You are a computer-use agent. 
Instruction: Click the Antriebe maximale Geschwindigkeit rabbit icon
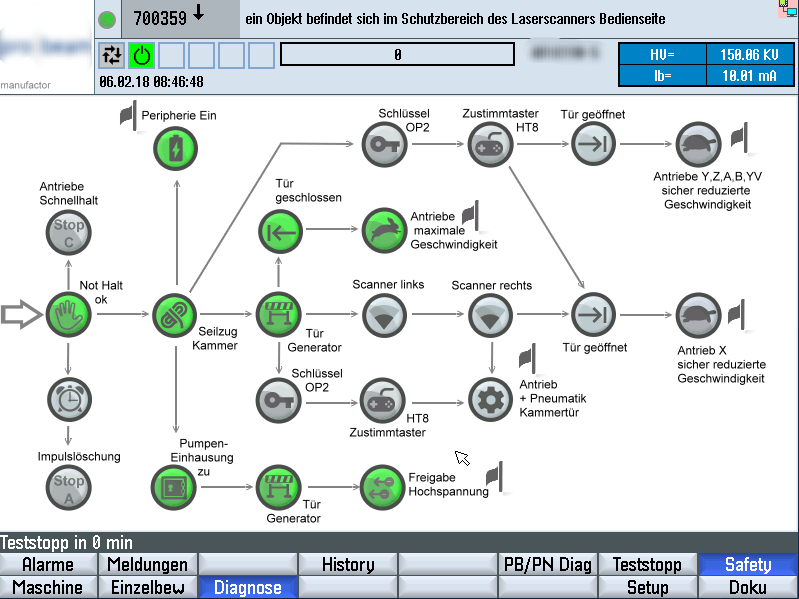[x=383, y=230]
